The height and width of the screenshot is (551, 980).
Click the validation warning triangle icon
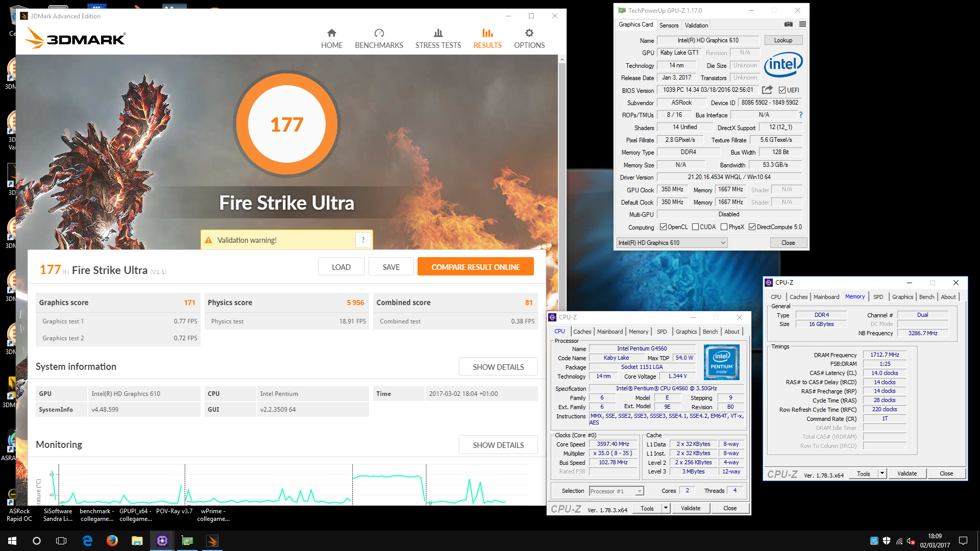[x=208, y=240]
